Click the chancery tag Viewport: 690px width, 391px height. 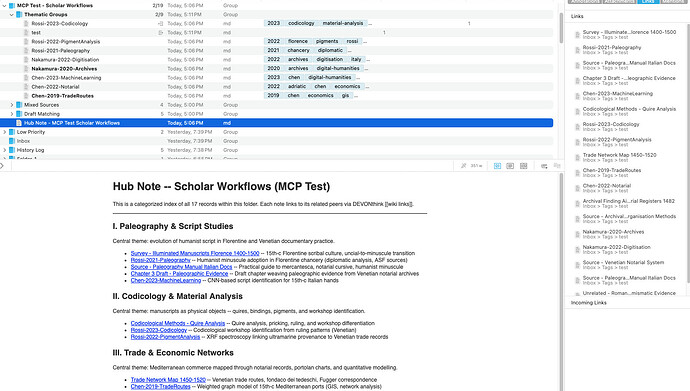tap(299, 51)
